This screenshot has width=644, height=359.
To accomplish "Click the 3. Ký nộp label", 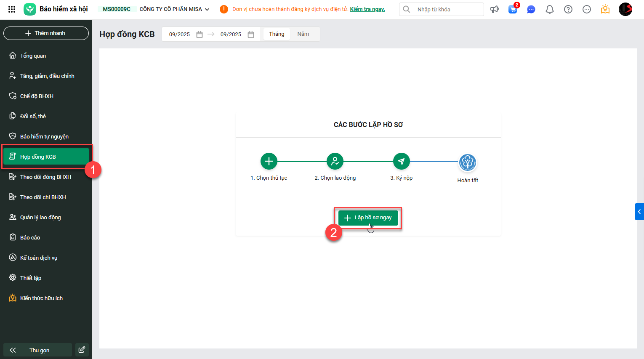I will click(402, 178).
